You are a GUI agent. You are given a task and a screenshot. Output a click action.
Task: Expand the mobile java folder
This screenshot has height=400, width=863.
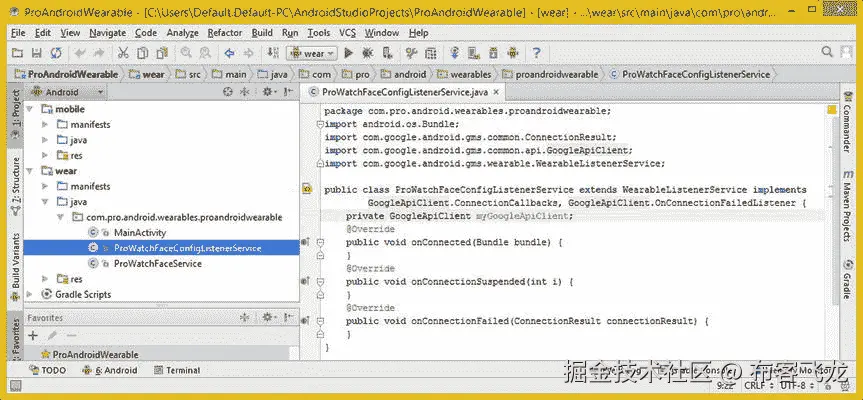[x=46, y=140]
